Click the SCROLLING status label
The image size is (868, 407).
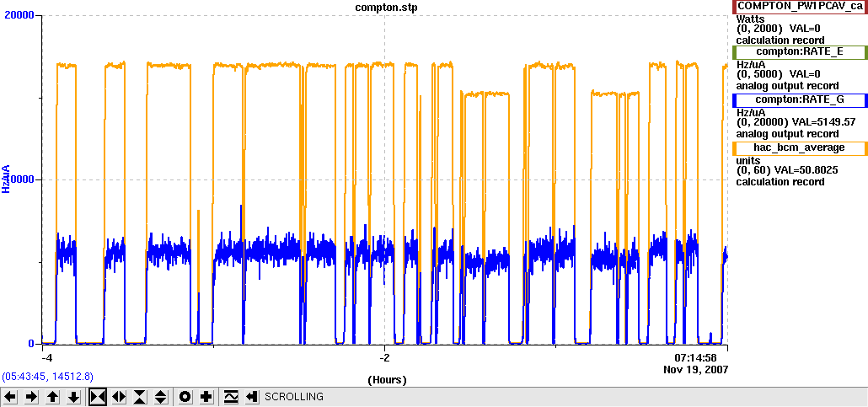tap(294, 397)
